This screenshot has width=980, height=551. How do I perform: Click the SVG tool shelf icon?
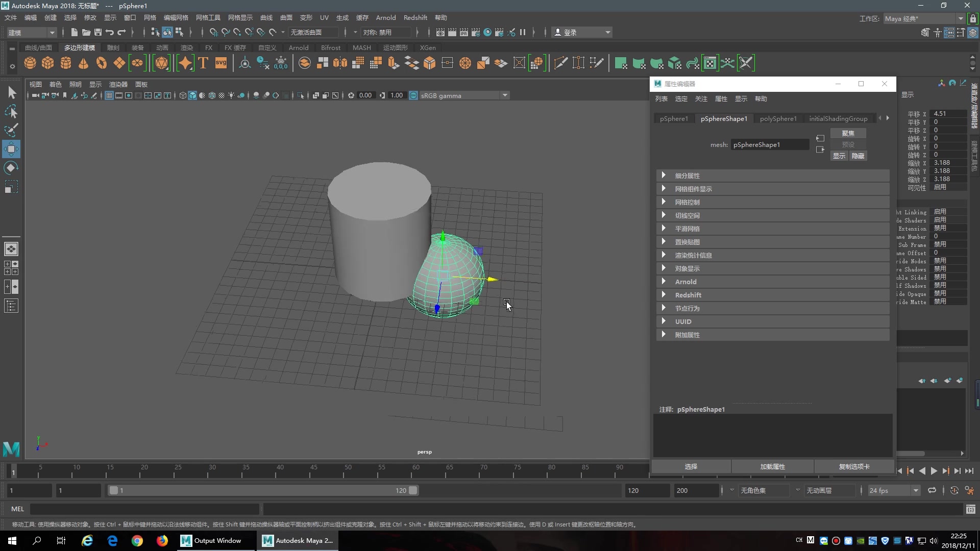[221, 63]
